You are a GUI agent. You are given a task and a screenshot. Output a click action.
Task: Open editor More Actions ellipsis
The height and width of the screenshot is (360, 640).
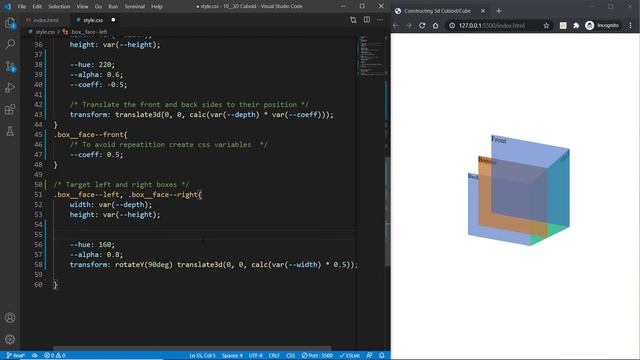(x=380, y=20)
